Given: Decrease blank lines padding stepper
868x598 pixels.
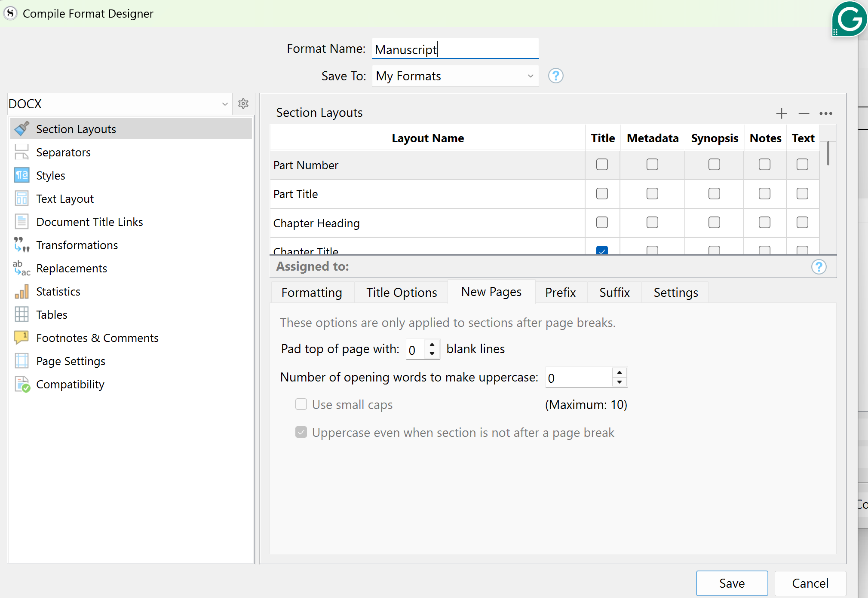Looking at the screenshot, I should [432, 354].
